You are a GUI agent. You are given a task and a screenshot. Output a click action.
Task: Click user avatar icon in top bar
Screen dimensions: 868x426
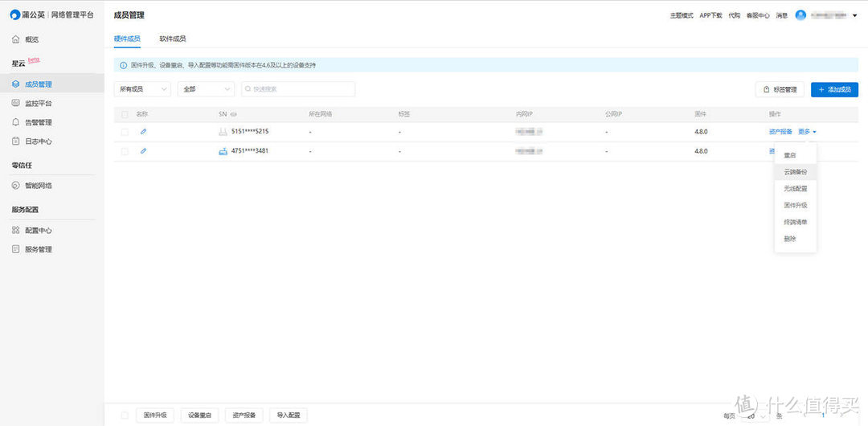pos(800,15)
